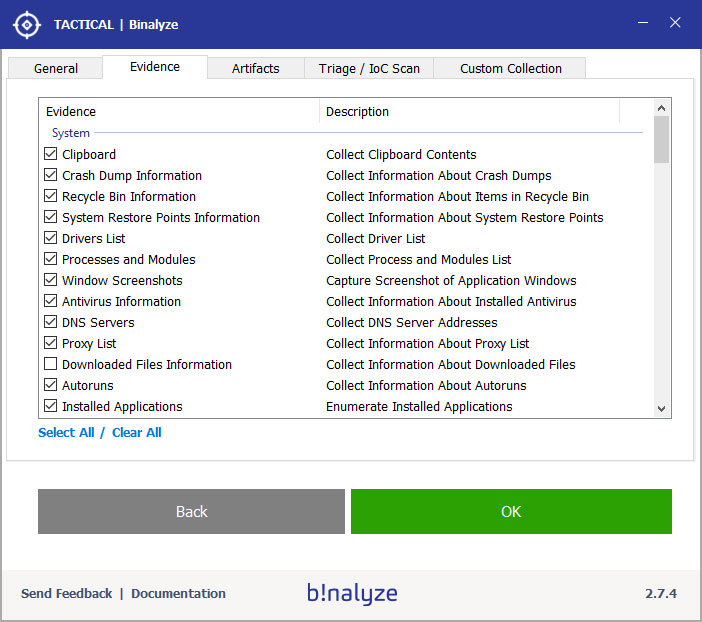Click the Back button
The image size is (702, 622).
191,511
